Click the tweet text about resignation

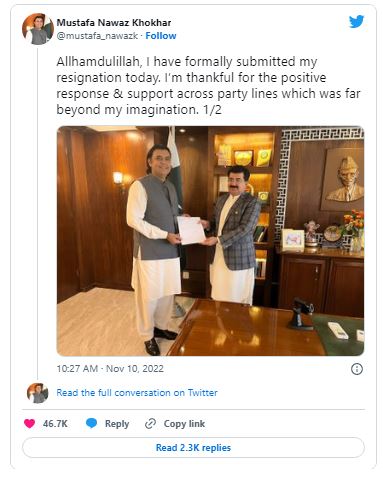[208, 86]
